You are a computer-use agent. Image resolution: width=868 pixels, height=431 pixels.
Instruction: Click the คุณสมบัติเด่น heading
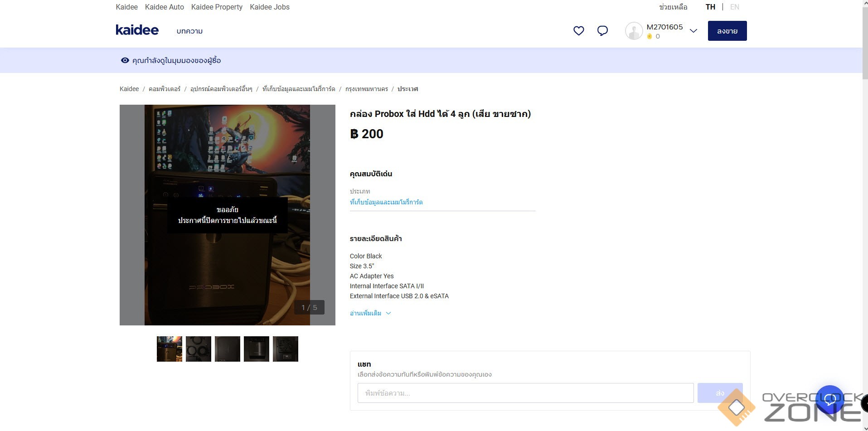371,174
